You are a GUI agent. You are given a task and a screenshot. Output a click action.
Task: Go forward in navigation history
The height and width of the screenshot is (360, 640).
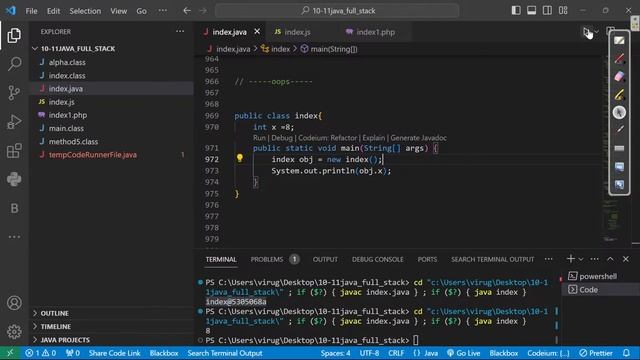tap(203, 11)
